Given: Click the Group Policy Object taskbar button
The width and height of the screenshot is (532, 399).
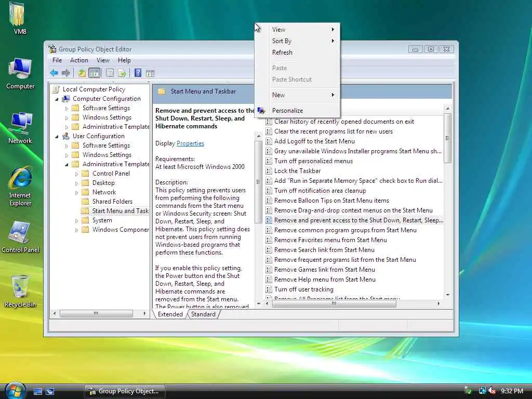Looking at the screenshot, I should [124, 391].
